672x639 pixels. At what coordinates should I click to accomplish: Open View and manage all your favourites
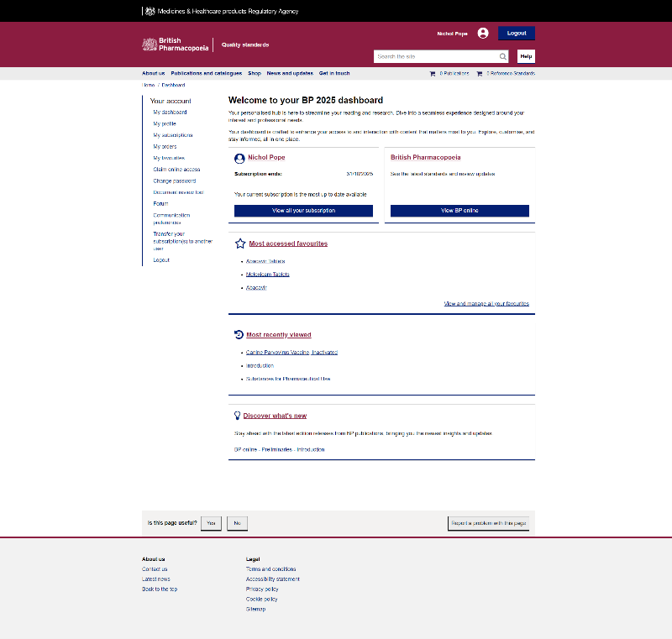click(x=486, y=304)
